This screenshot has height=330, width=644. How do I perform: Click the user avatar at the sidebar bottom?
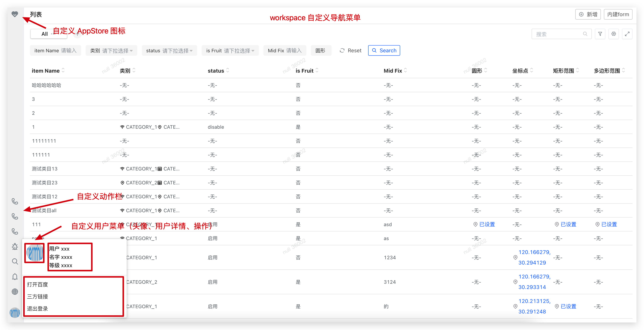(15, 313)
